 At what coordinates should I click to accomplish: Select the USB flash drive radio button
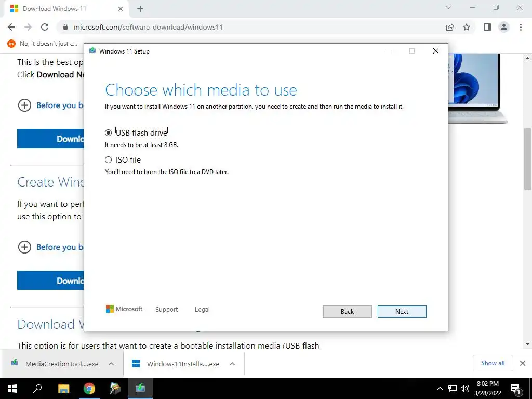[x=108, y=132]
